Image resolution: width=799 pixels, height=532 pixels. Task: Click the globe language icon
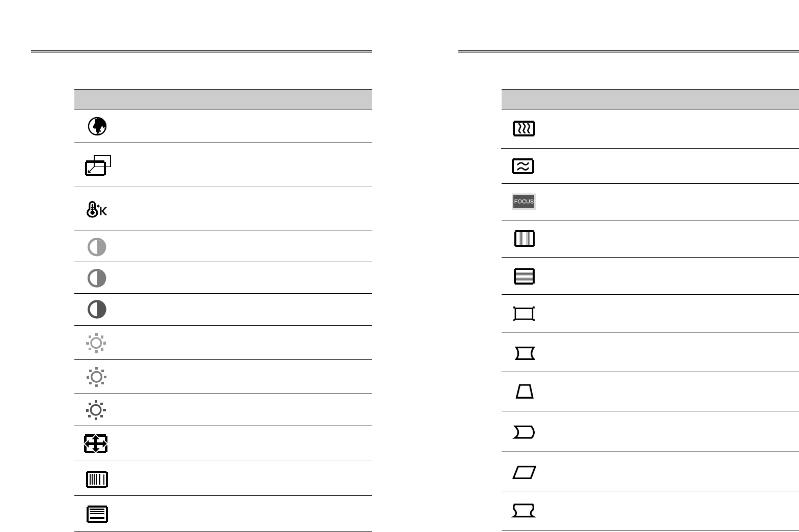(97, 126)
